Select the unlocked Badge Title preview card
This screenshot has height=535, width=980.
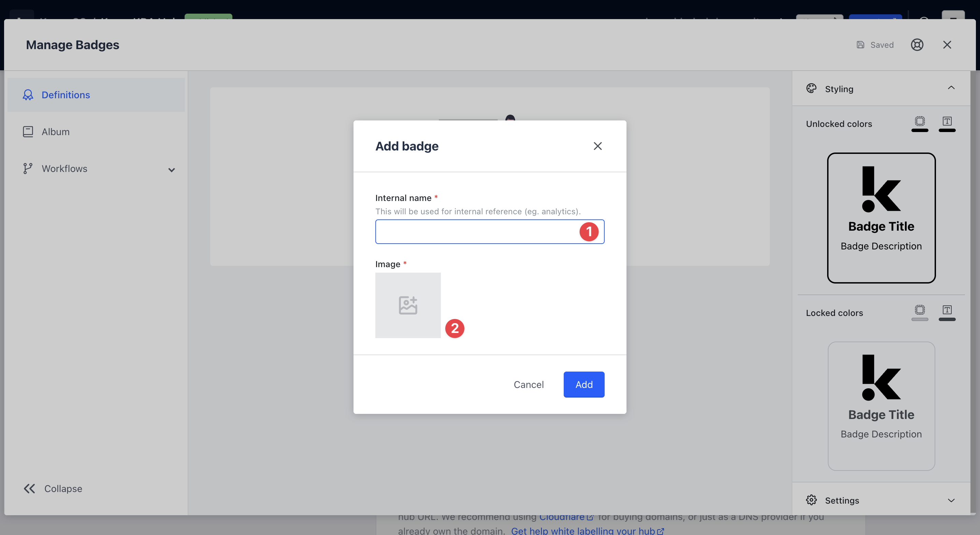[x=881, y=218]
